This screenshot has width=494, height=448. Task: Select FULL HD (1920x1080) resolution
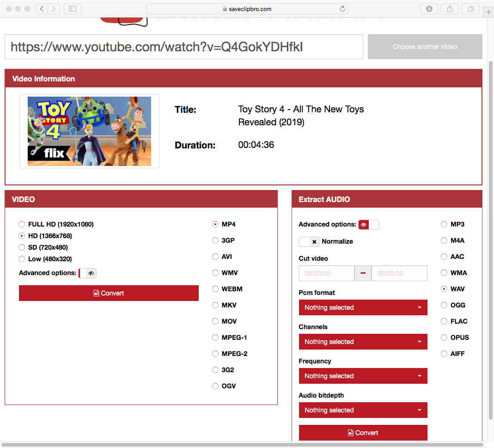click(x=22, y=224)
